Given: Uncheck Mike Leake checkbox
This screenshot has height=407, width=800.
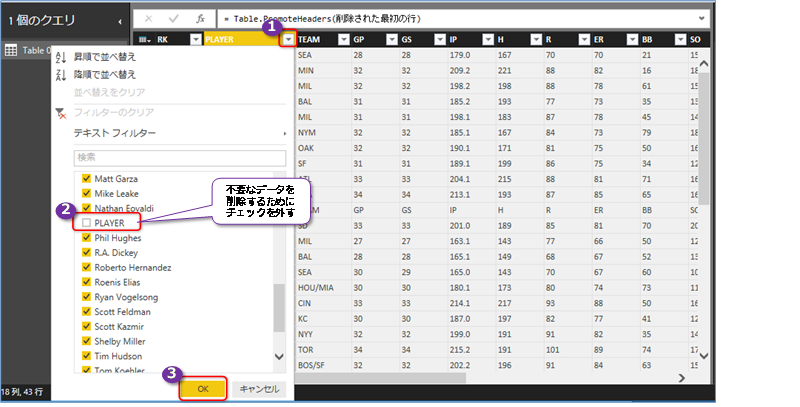Looking at the screenshot, I should [86, 193].
